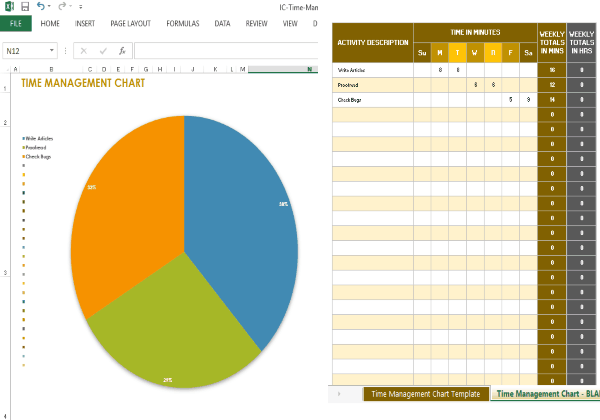Click the Proofread legend entry
This screenshot has width=600, height=420.
pyautogui.click(x=34, y=148)
